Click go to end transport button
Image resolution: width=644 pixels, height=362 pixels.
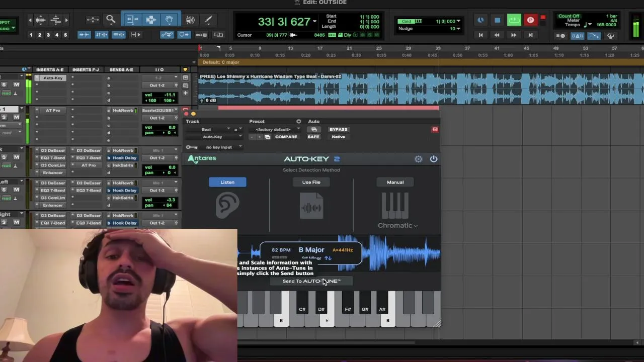tap(530, 35)
